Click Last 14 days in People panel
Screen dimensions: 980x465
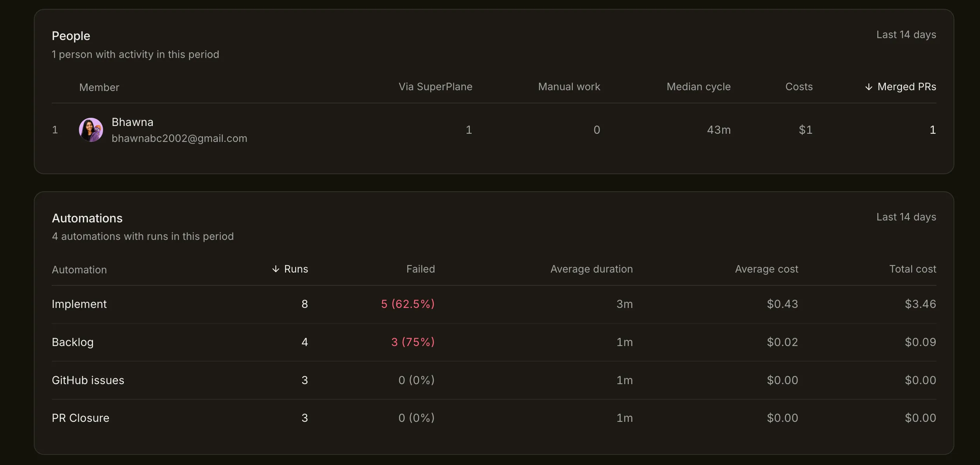(x=906, y=35)
